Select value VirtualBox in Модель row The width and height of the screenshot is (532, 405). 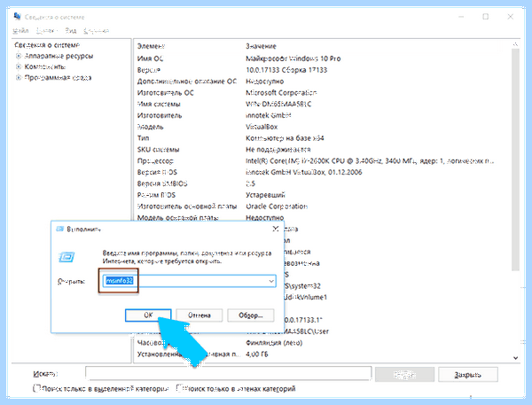pos(262,127)
